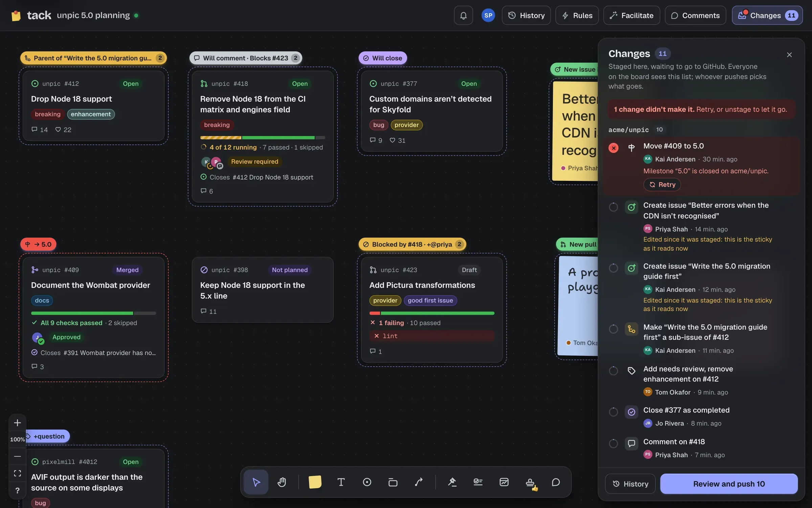Open the History top bar item
The height and width of the screenshot is (508, 812).
(x=526, y=15)
